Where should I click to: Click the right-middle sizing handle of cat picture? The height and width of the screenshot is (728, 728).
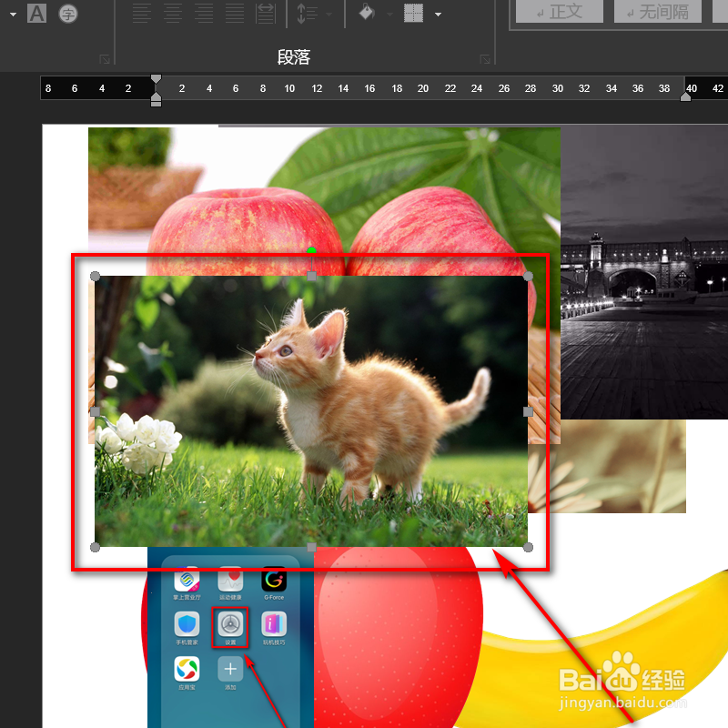pos(528,412)
